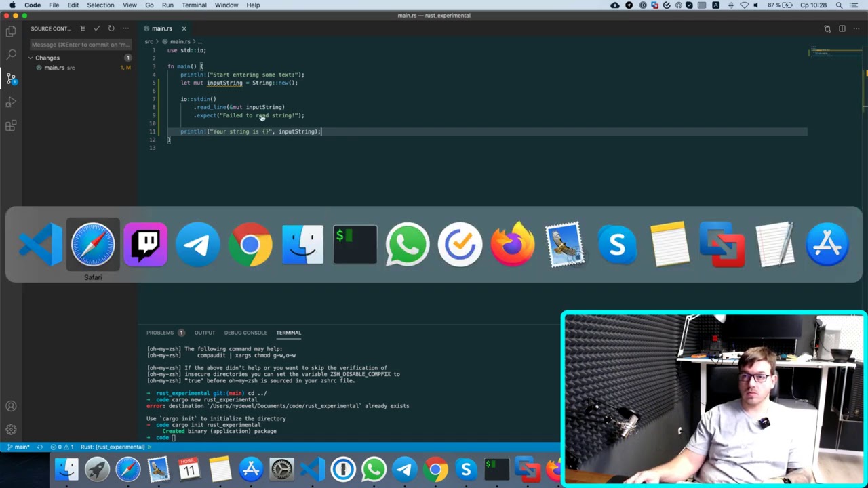Toggle split editor layout icon
This screenshot has width=868, height=488.
click(x=842, y=28)
